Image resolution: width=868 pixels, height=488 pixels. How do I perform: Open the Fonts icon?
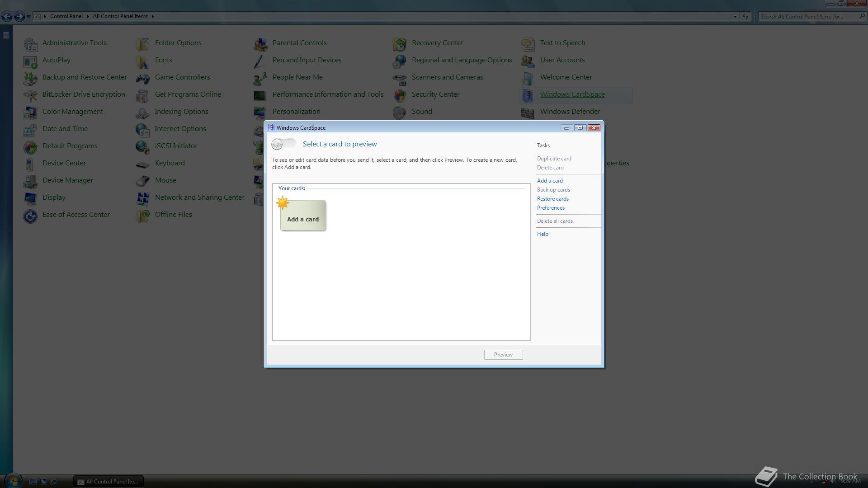coord(143,61)
